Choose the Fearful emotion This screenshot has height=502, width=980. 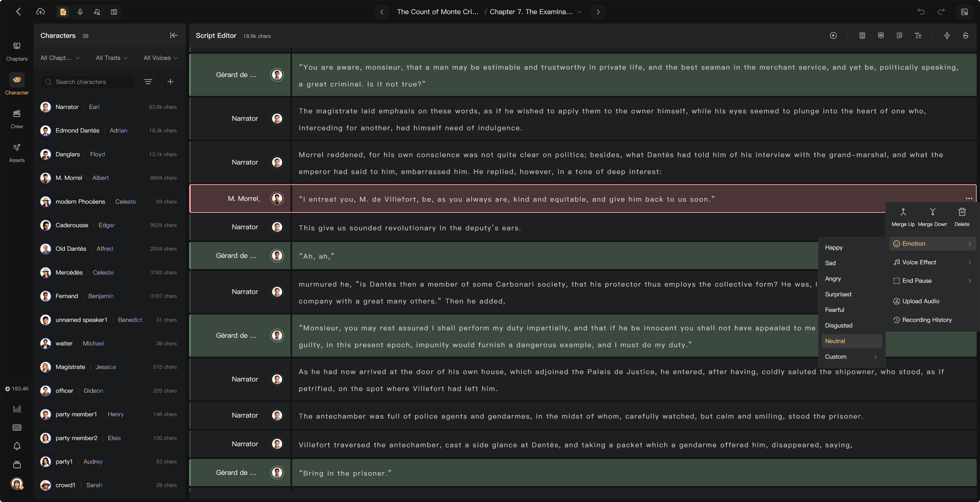[x=851, y=310]
